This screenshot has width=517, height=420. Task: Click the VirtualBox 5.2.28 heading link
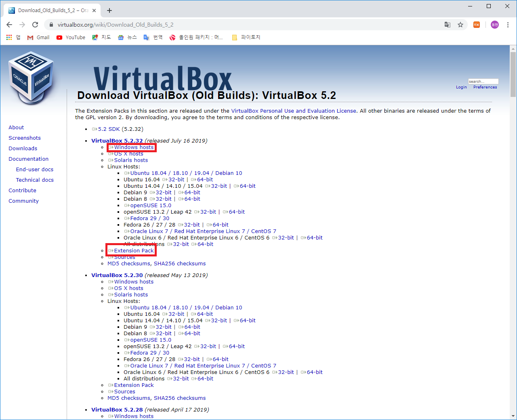(117, 409)
